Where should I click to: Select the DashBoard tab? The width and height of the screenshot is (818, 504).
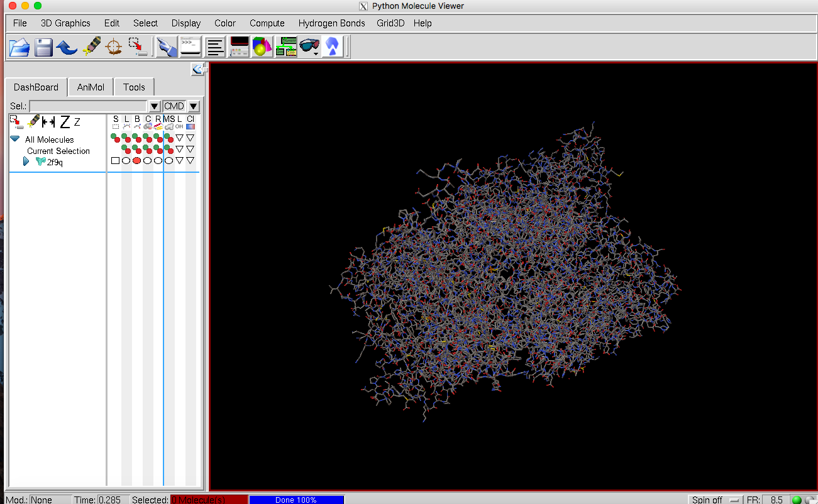coord(36,87)
